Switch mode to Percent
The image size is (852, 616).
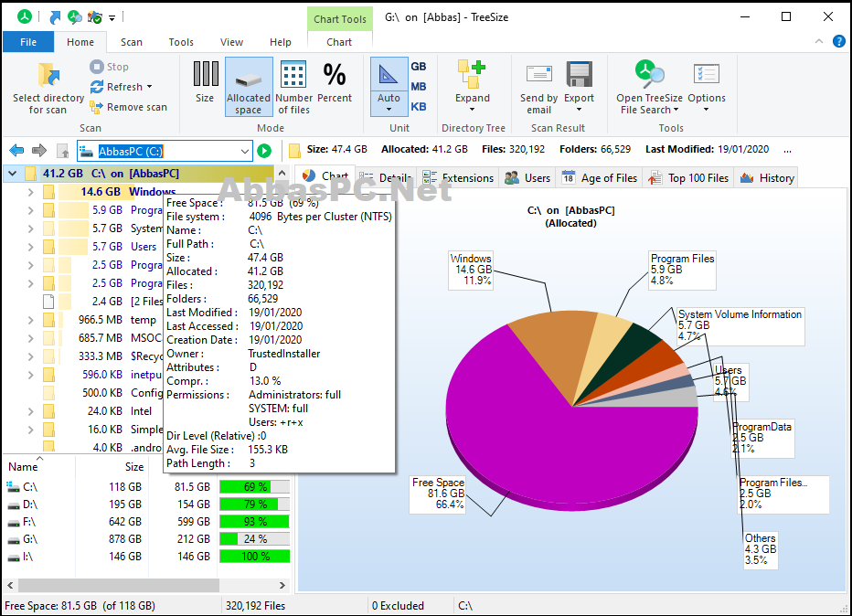click(x=335, y=81)
